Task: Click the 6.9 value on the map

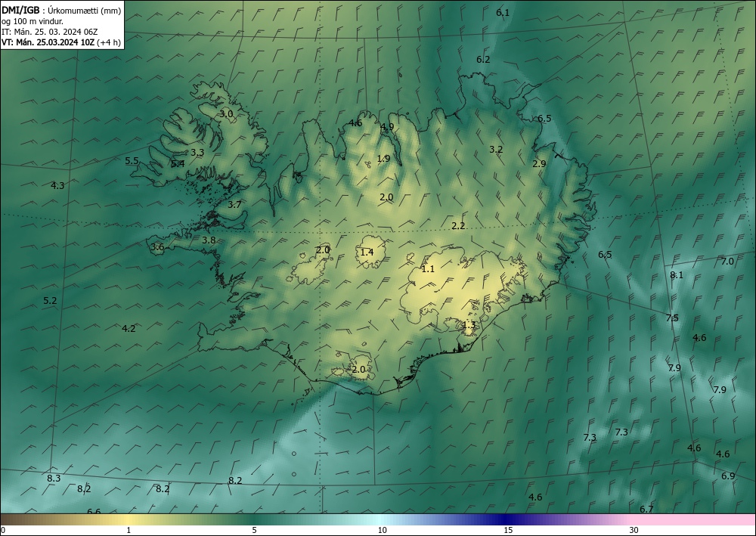Action: [728, 476]
